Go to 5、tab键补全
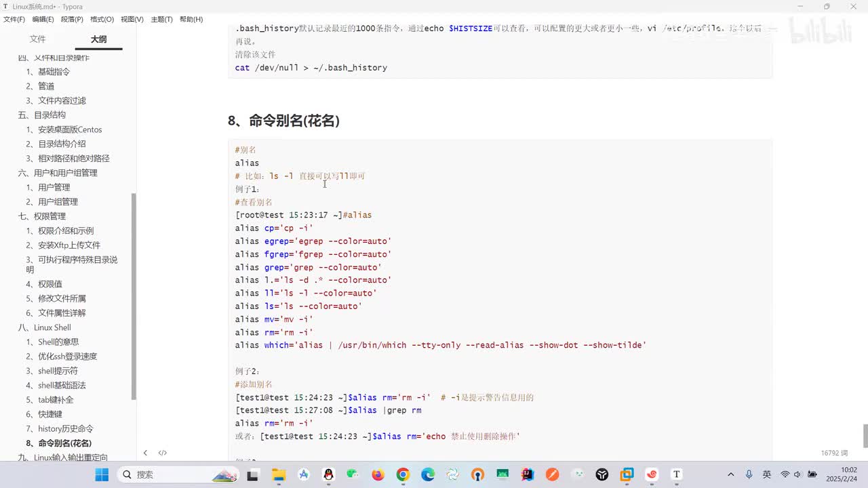 50,400
